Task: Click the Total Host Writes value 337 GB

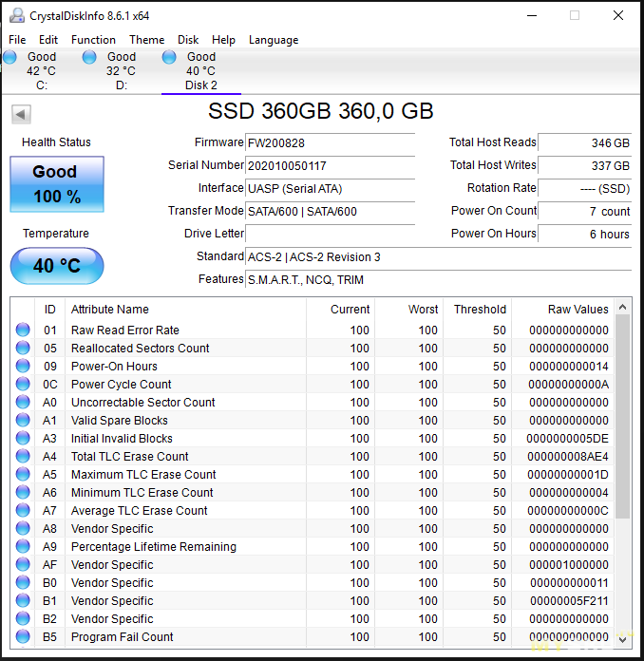Action: [584, 165]
